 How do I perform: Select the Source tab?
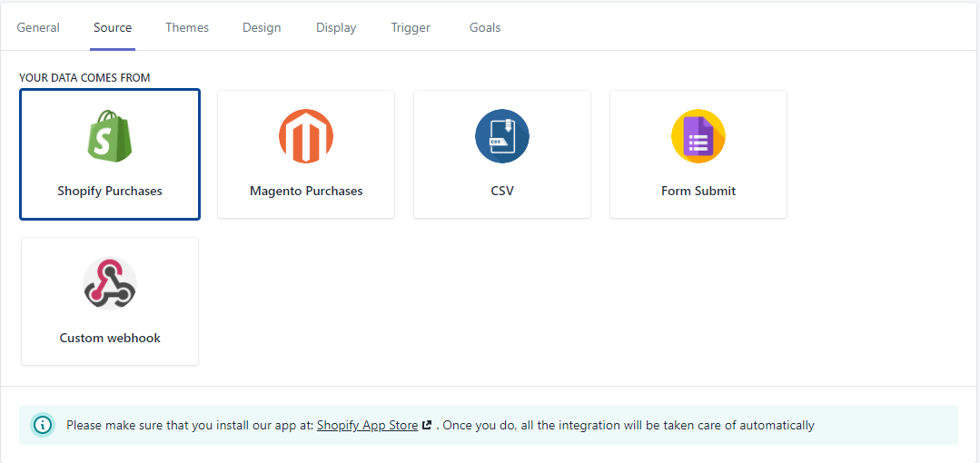(113, 27)
